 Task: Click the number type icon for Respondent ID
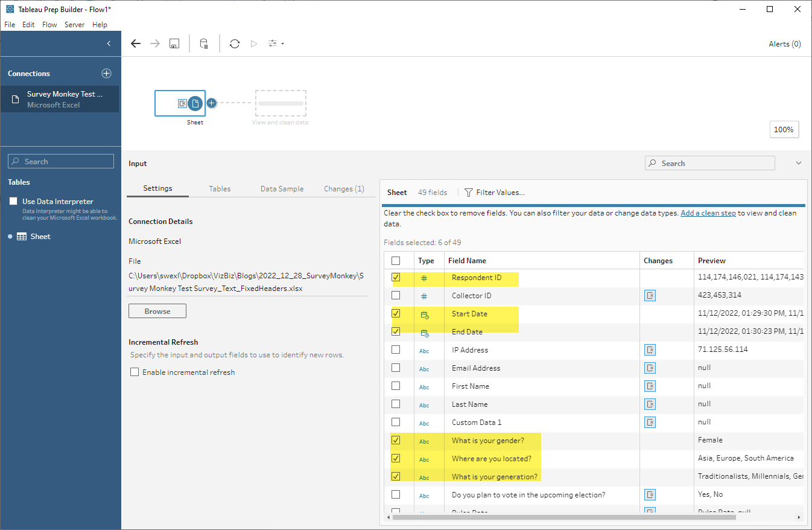424,278
